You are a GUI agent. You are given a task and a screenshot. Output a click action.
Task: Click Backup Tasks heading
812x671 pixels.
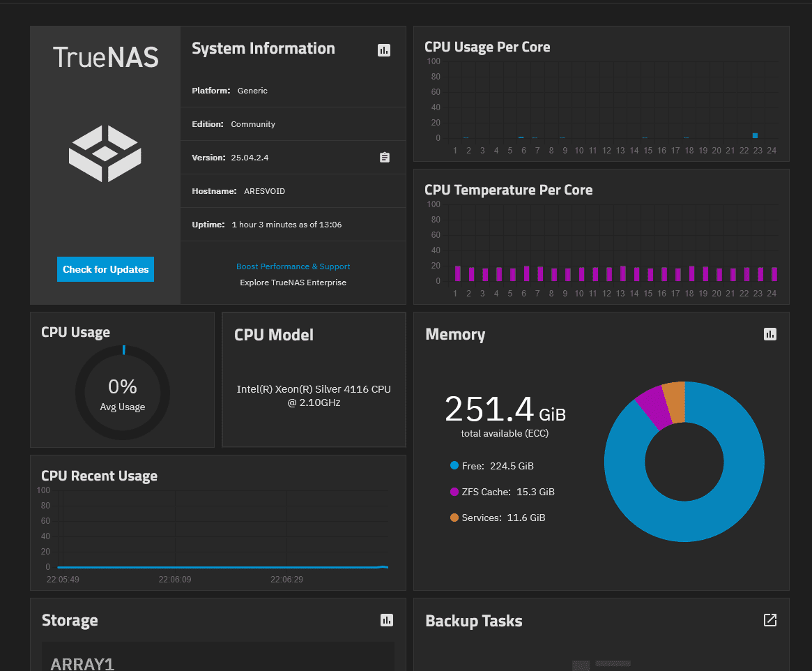pyautogui.click(x=474, y=621)
